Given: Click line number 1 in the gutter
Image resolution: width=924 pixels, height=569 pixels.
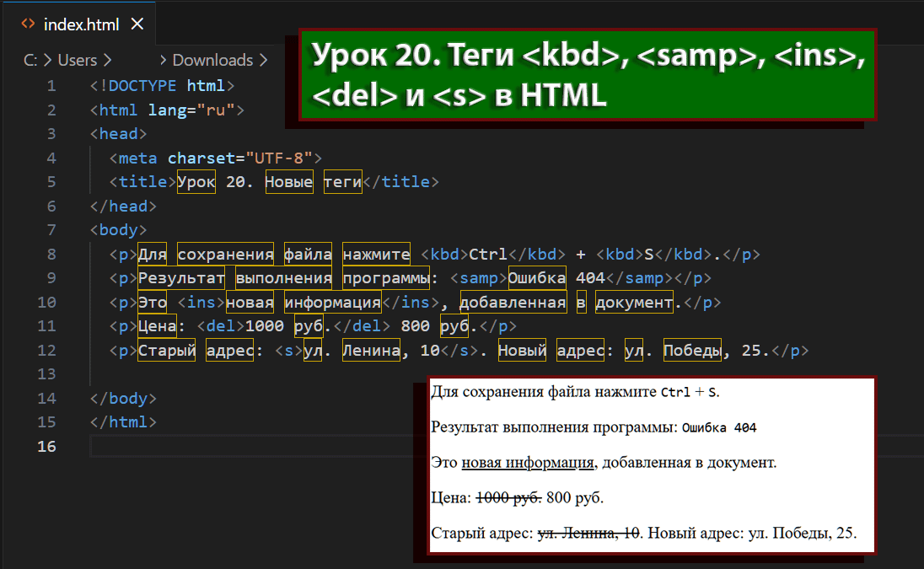Looking at the screenshot, I should point(51,86).
